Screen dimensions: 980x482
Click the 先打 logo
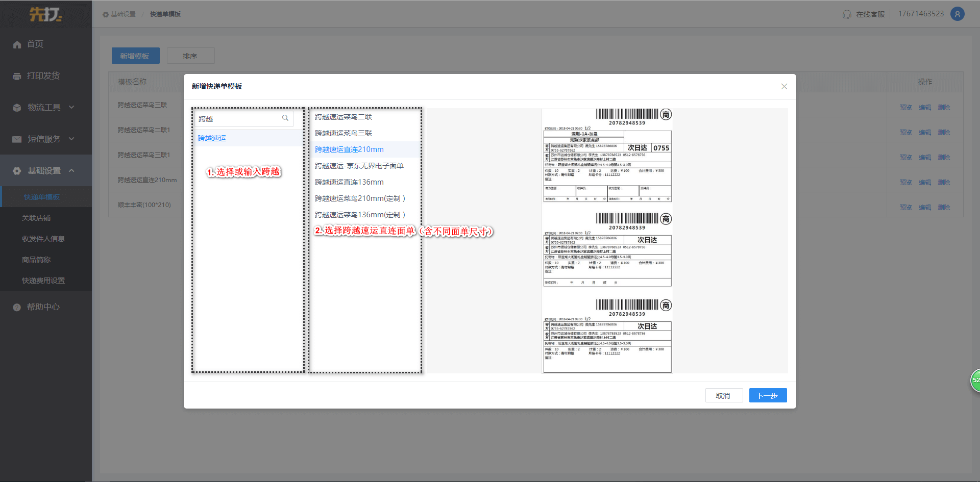click(45, 14)
